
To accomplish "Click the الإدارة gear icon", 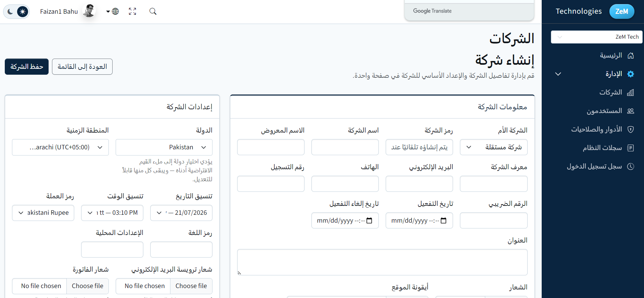I will tap(631, 74).
